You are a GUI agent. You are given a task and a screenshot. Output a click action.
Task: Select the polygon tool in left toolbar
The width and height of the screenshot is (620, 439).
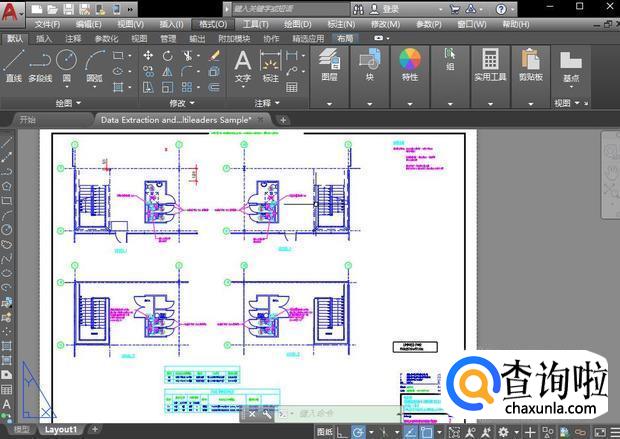[7, 185]
